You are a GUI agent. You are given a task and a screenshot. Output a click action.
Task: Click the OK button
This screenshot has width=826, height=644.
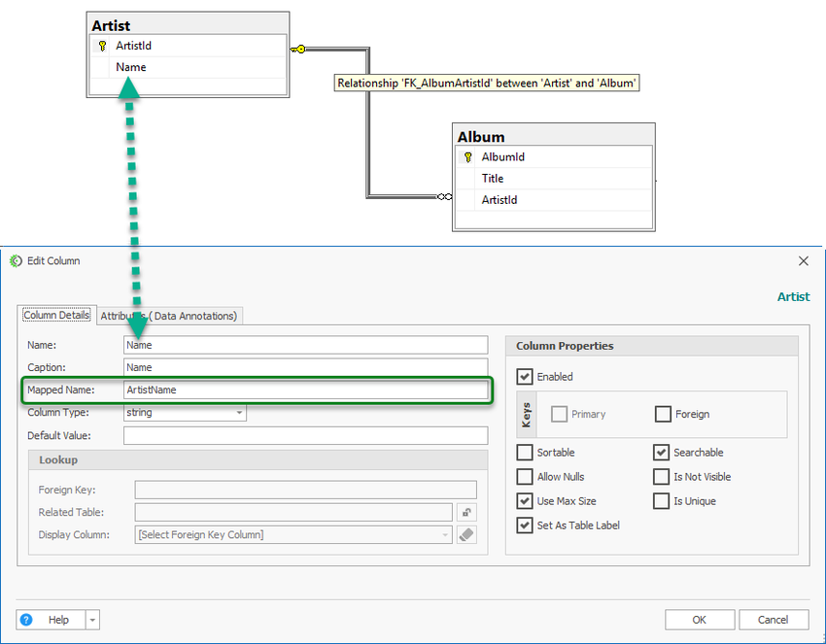pos(700,620)
